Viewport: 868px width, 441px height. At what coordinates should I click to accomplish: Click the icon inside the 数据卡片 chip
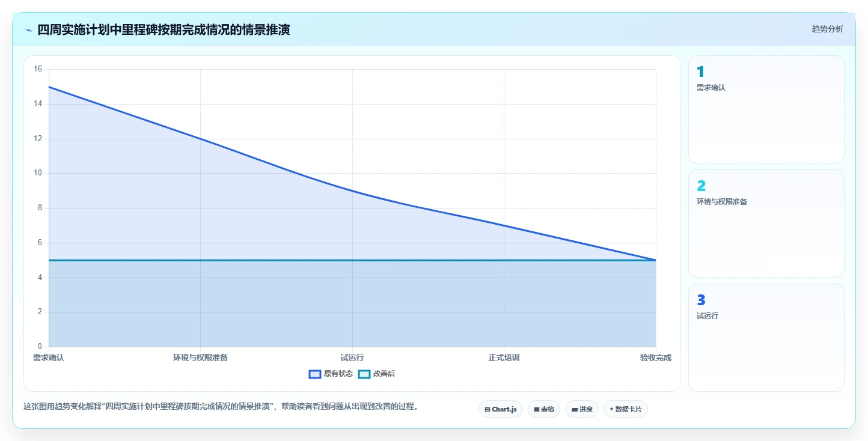click(611, 409)
